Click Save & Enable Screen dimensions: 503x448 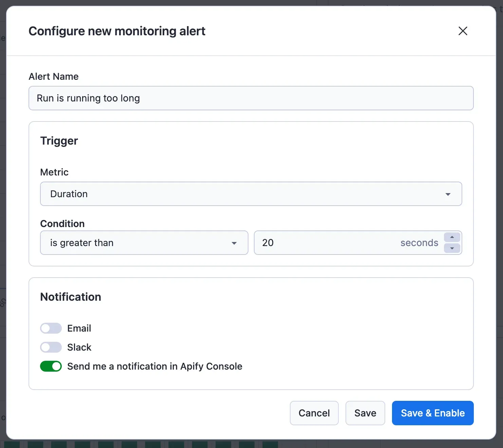433,413
